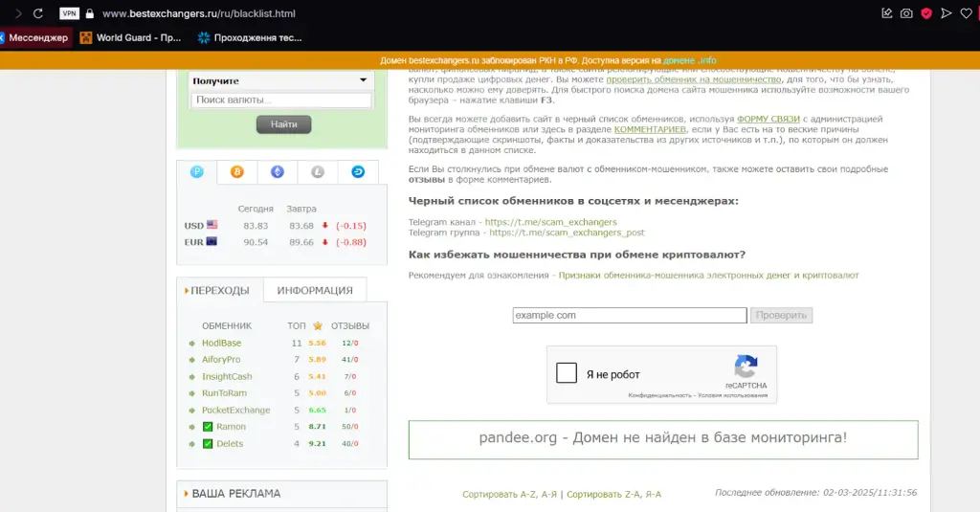The height and width of the screenshot is (512, 980).
Task: Click the browser address bar URL
Action: point(199,13)
